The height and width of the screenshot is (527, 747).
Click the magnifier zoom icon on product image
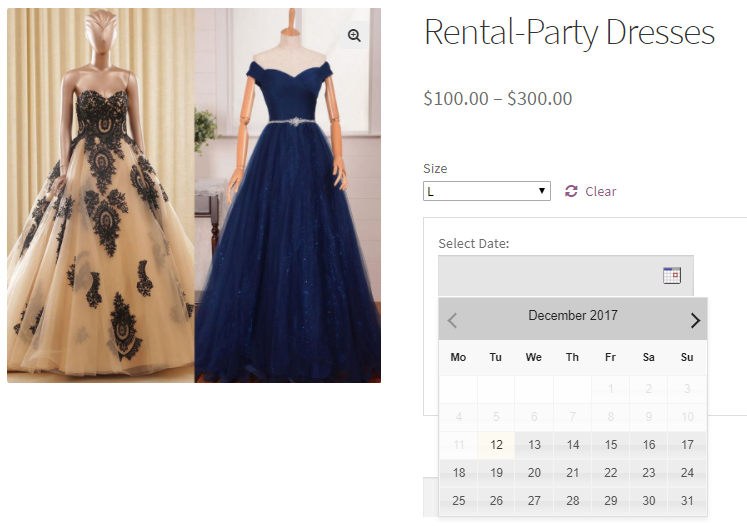[x=354, y=35]
